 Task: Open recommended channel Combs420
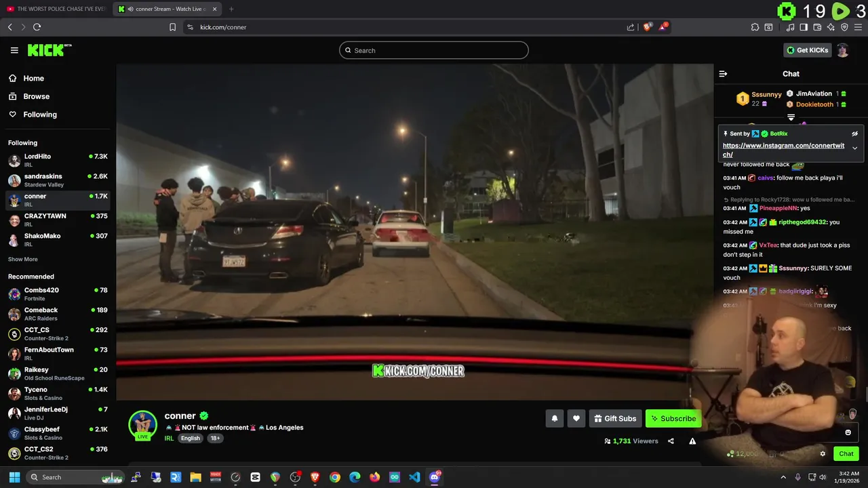pyautogui.click(x=58, y=294)
